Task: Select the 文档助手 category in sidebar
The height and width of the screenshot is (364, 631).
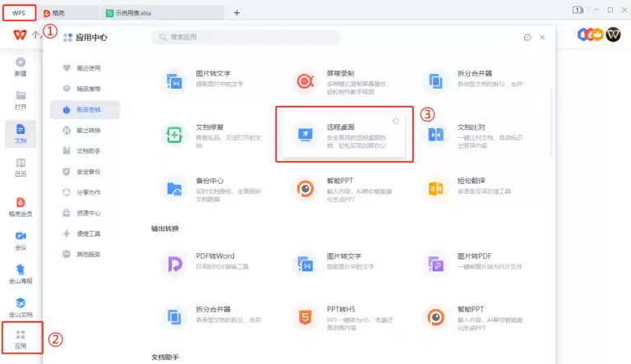Action: point(82,150)
